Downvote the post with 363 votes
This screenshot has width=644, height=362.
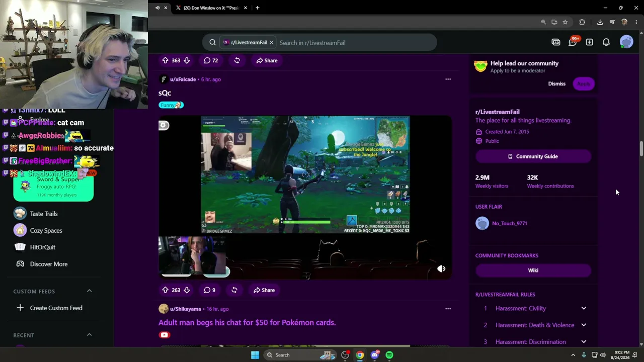(x=187, y=60)
